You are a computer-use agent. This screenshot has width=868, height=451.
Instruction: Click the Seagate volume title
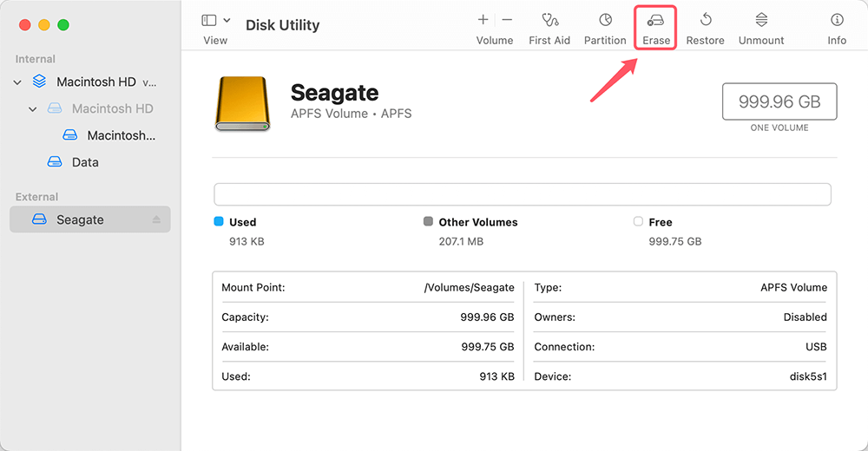click(x=334, y=93)
